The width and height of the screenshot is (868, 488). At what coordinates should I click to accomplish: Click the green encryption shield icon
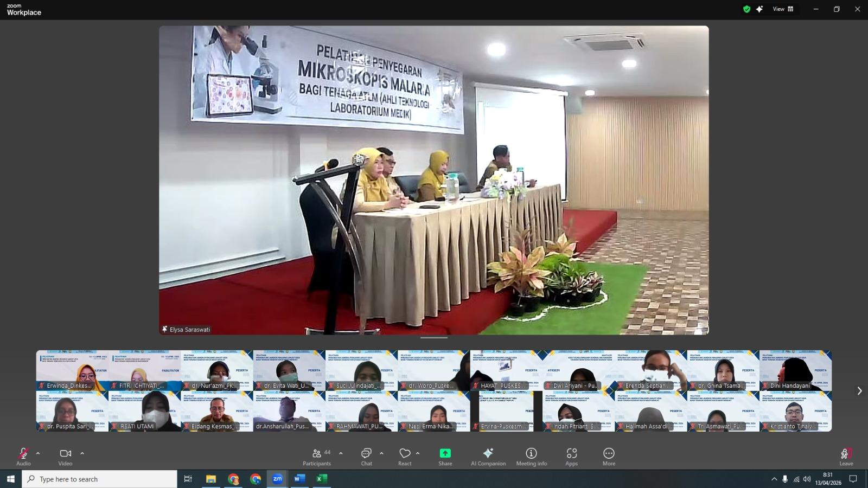tap(746, 9)
